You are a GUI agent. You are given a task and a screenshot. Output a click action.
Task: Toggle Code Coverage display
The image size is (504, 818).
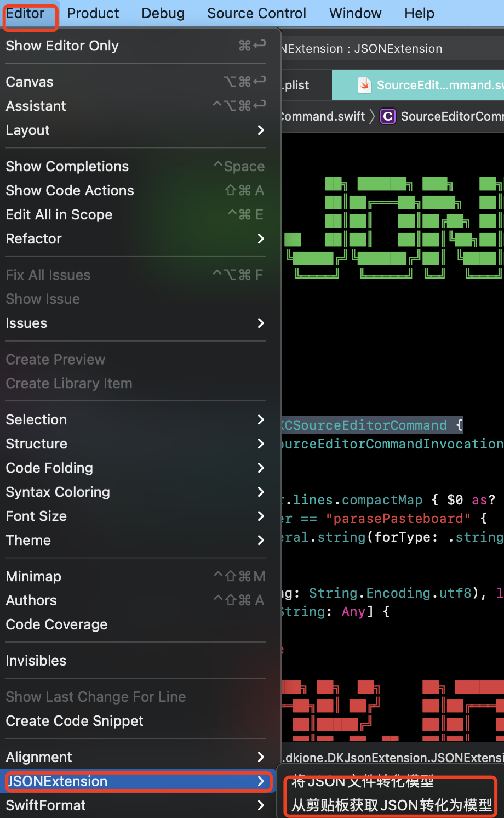coord(136,624)
